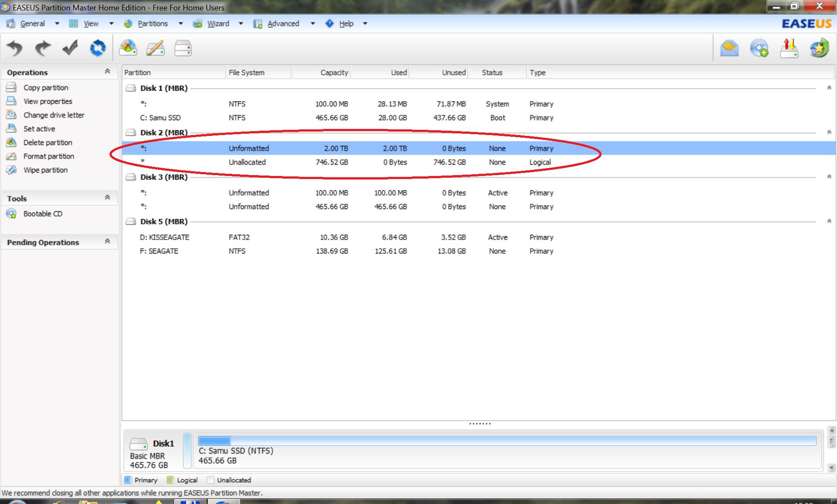Click the Copy partition sidebar icon
This screenshot has width=837, height=504.
pyautogui.click(x=11, y=87)
